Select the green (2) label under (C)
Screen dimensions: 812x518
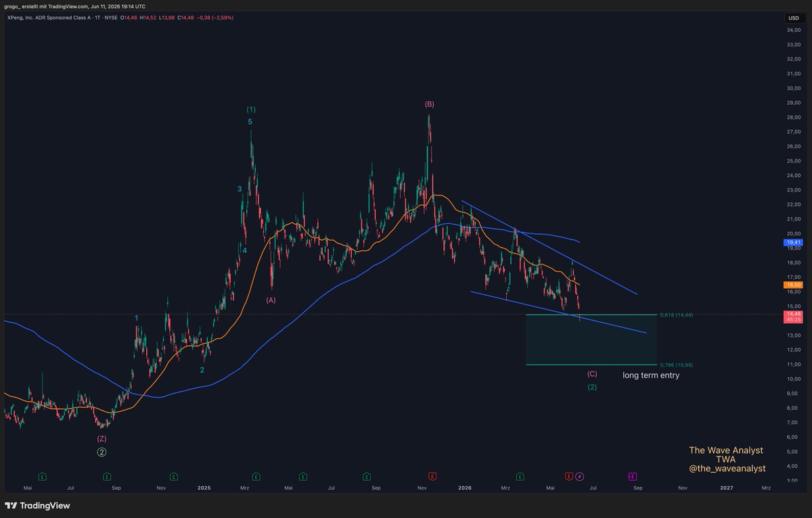(592, 387)
